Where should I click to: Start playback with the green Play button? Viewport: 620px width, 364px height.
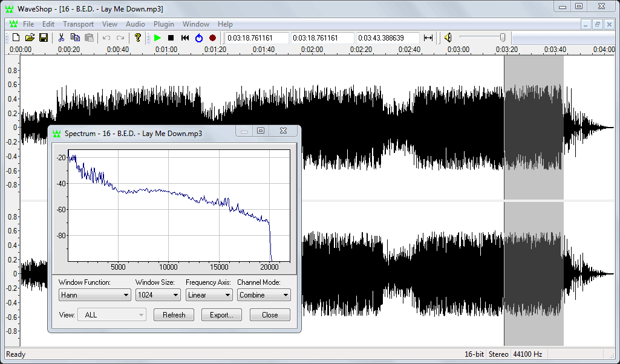[157, 37]
